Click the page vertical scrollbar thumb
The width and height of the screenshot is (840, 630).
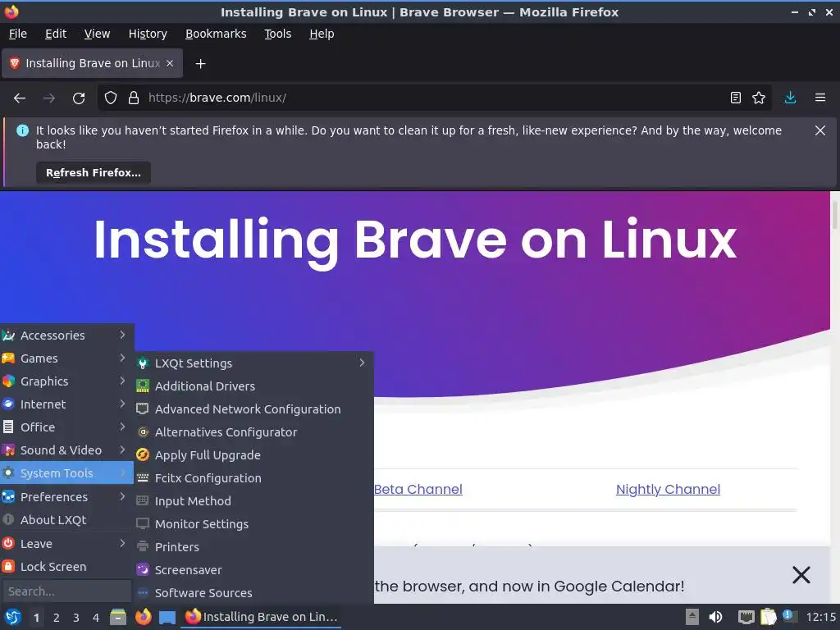coord(834,214)
